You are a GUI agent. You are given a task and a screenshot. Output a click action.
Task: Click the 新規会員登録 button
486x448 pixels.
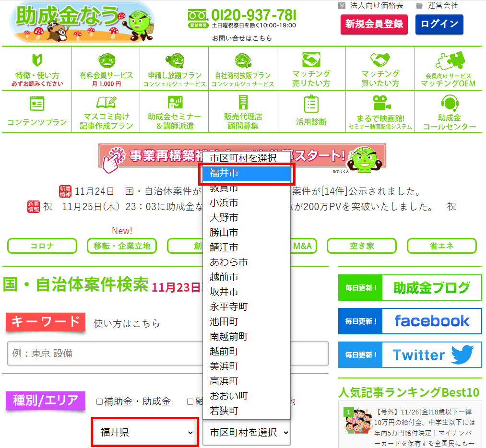click(x=374, y=24)
